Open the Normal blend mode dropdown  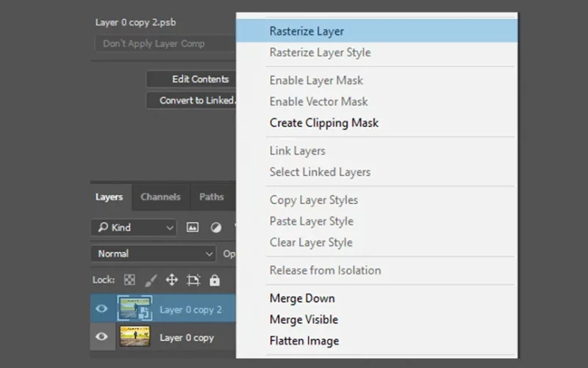[154, 254]
